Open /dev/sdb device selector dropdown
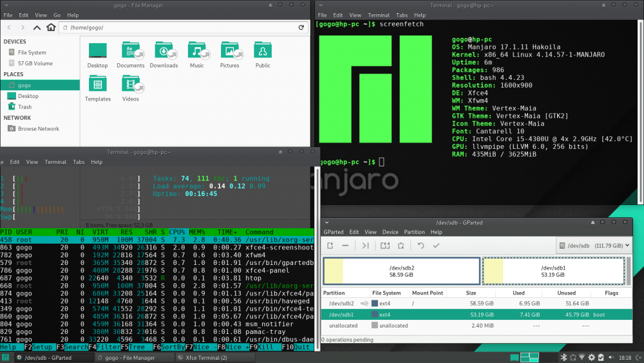The width and height of the screenshot is (644, 363). tap(594, 246)
